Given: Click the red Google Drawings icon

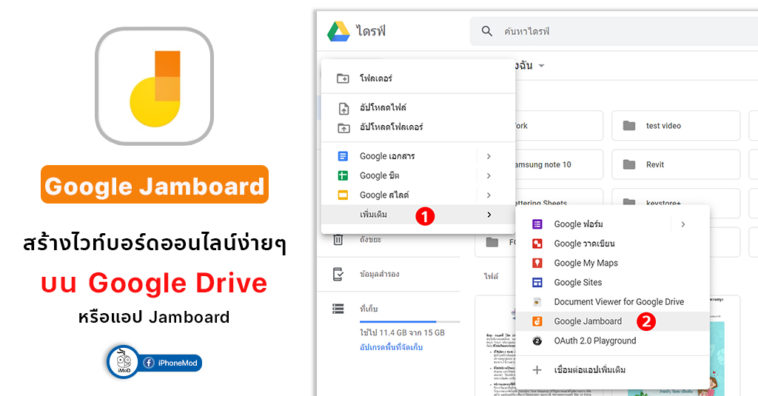Looking at the screenshot, I should tap(537, 244).
